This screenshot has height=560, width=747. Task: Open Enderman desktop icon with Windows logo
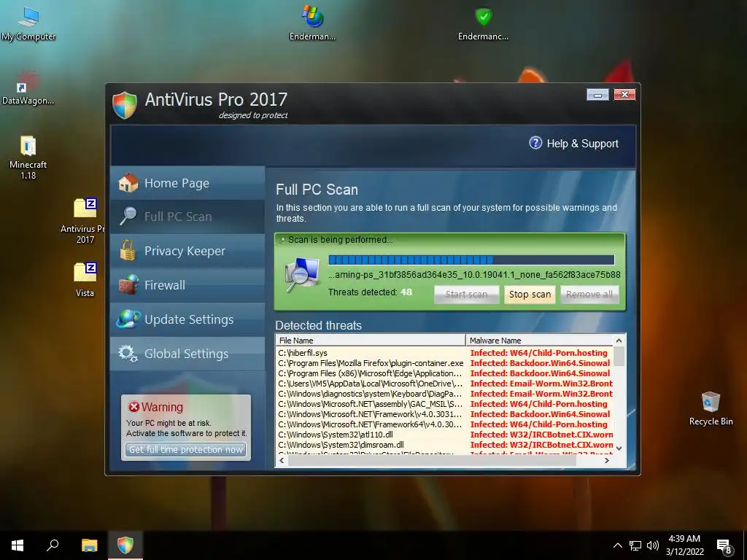pyautogui.click(x=312, y=23)
